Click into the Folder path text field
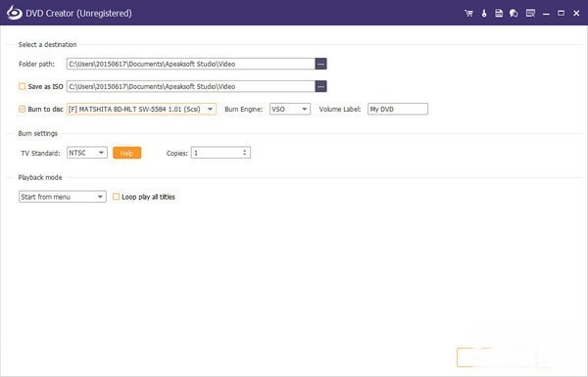This screenshot has height=377, width=588. [191, 64]
